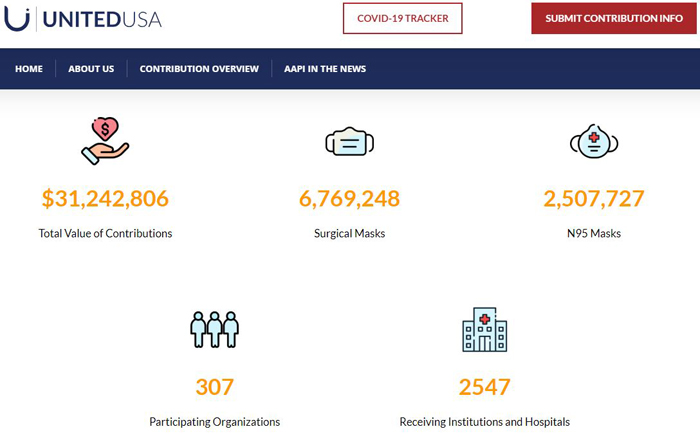Open the COVID-19 Tracker button
The height and width of the screenshot is (438, 700).
coord(402,18)
